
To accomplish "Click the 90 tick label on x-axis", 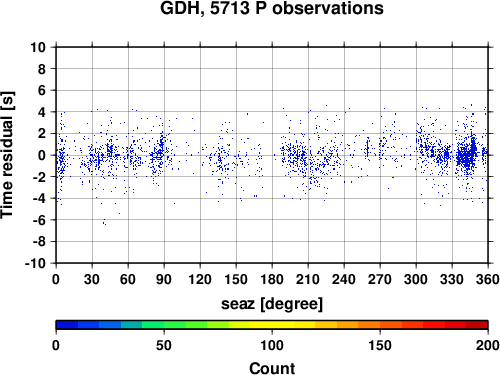I will (x=164, y=279).
